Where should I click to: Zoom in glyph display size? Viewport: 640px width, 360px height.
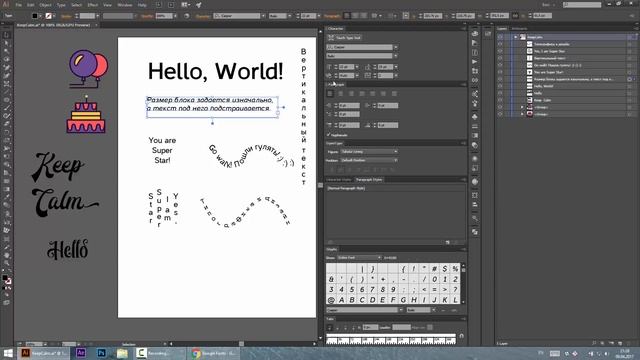(x=454, y=310)
